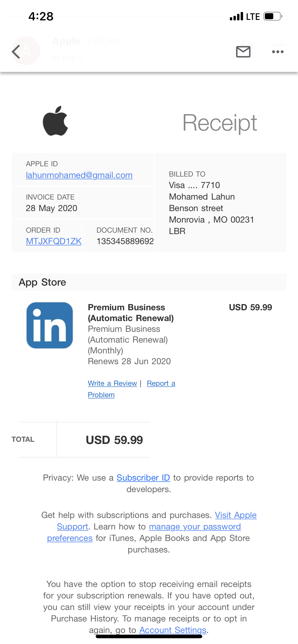Screen dimensions: 298x644
Task: Tap the total amount USD 59.99
Action: click(x=114, y=440)
